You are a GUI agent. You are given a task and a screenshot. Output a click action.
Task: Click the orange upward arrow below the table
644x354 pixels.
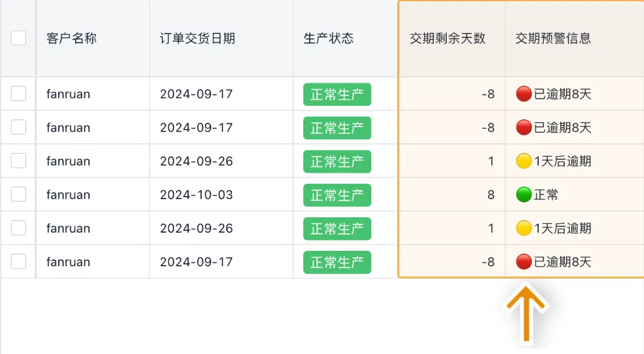click(x=527, y=314)
